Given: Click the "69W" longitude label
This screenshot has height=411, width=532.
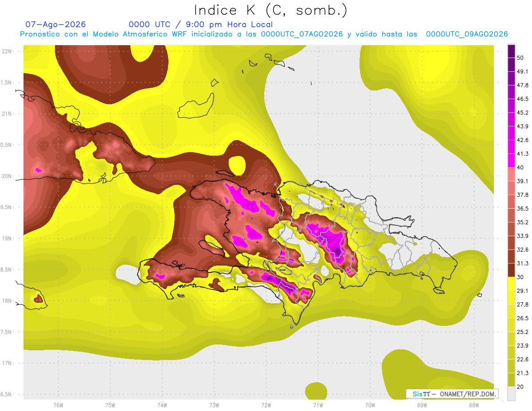Looking at the screenshot, I should pos(422,404).
